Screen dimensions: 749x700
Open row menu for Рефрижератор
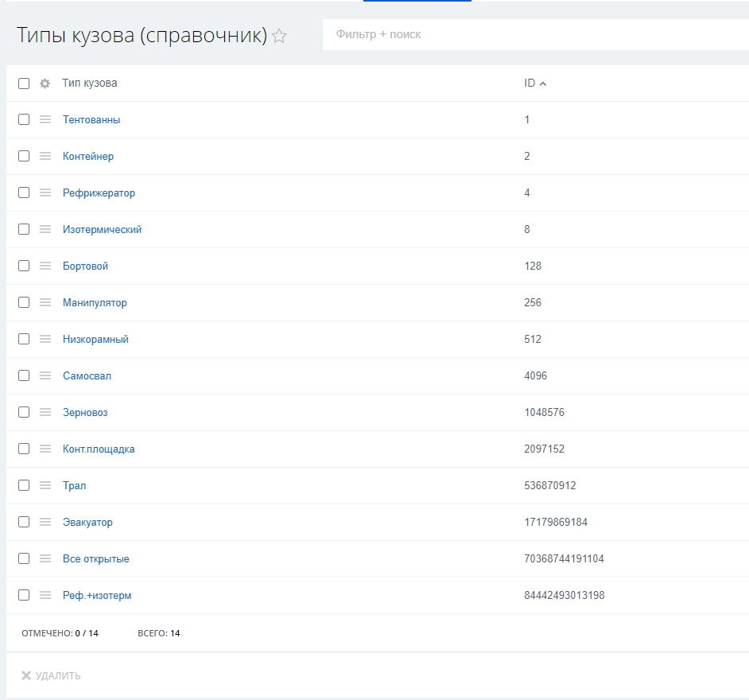point(45,192)
